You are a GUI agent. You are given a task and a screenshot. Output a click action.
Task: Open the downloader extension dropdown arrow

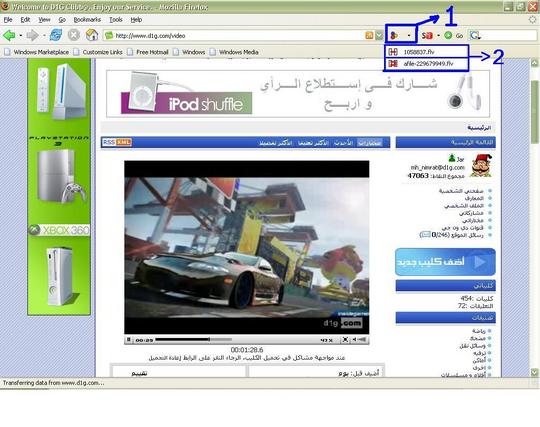coord(409,35)
